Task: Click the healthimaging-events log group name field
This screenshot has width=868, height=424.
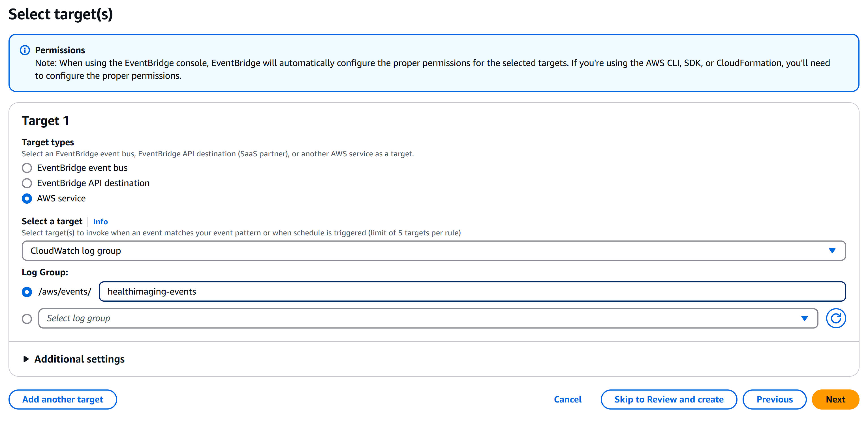Action: point(472,291)
